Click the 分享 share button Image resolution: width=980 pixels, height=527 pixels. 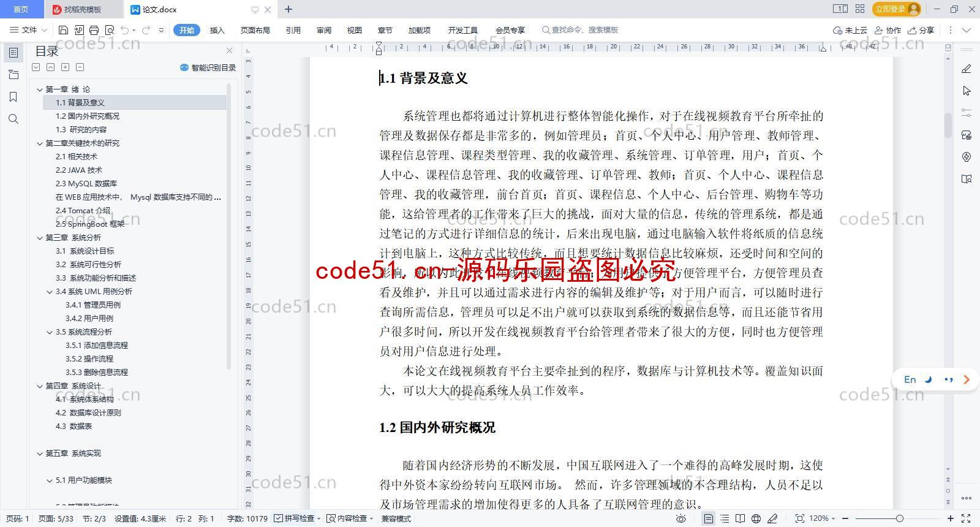(921, 30)
